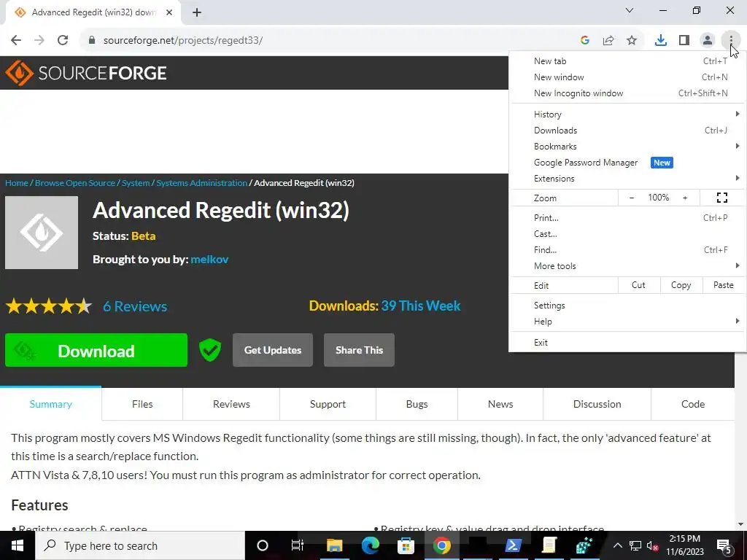747x560 pixels.
Task: Expand the Extensions submenu
Action: point(627,179)
